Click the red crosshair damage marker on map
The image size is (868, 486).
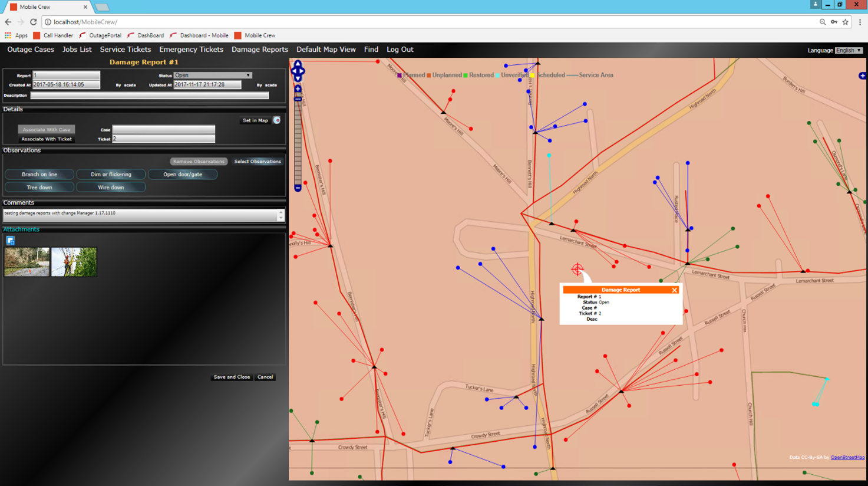coord(577,270)
